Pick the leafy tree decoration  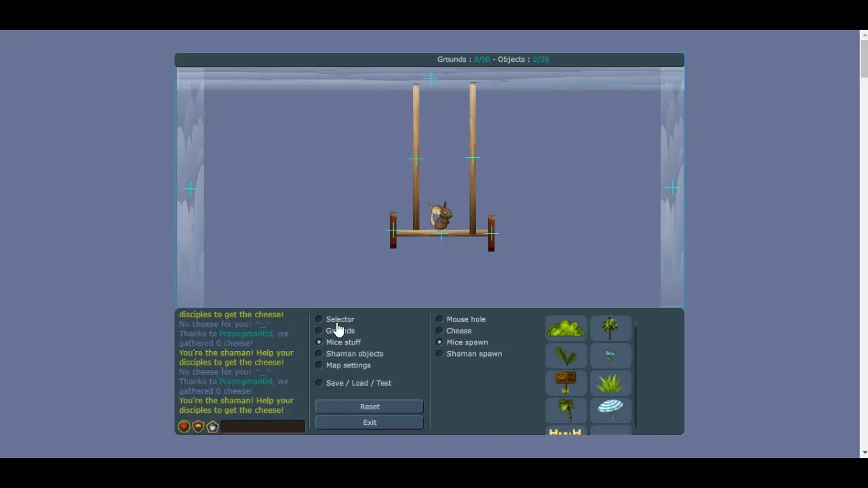point(610,329)
